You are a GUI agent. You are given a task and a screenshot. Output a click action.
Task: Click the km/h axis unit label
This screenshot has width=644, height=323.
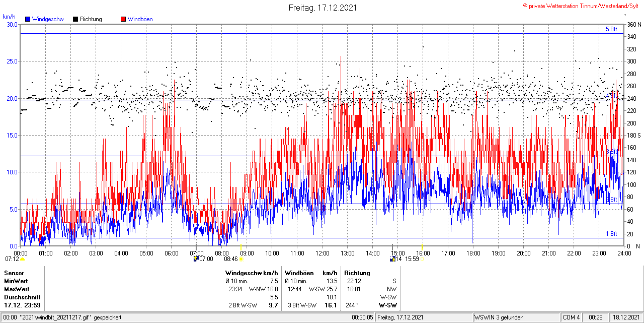(x=9, y=17)
